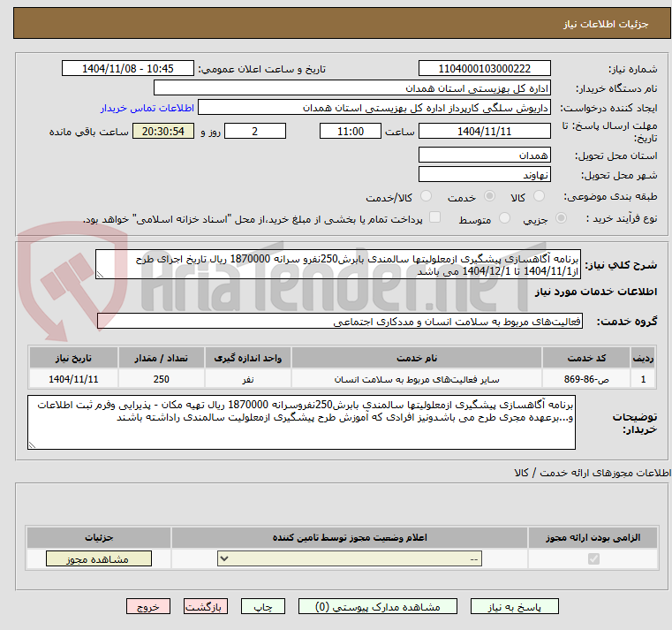Click the شهر محل تحویل field نهاوند
The image size is (672, 630).
(x=484, y=175)
